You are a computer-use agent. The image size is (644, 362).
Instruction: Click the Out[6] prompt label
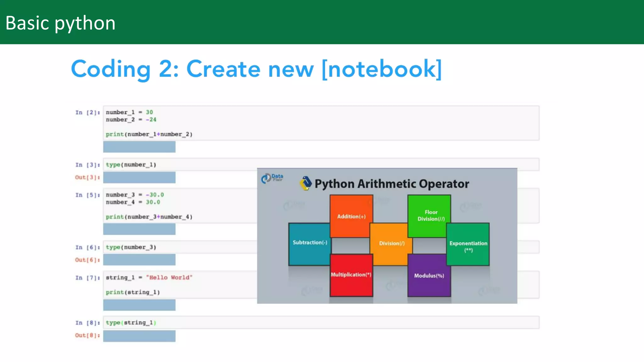87,260
